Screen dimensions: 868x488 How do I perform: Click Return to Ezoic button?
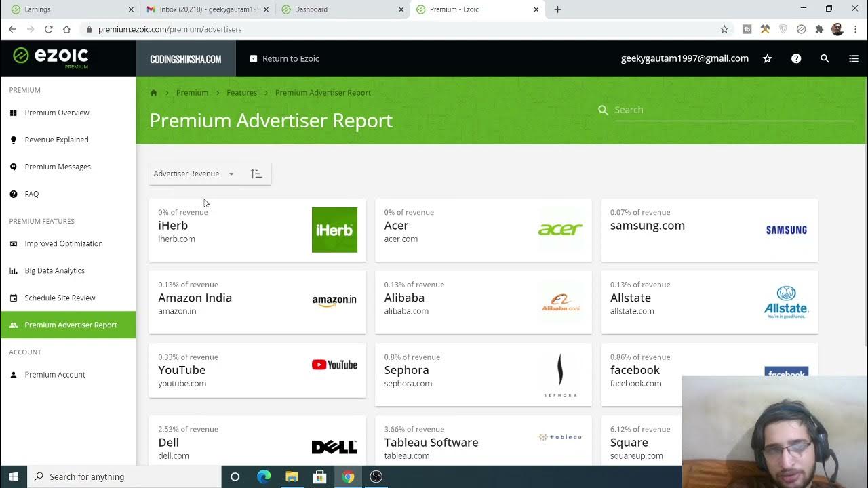[284, 59]
